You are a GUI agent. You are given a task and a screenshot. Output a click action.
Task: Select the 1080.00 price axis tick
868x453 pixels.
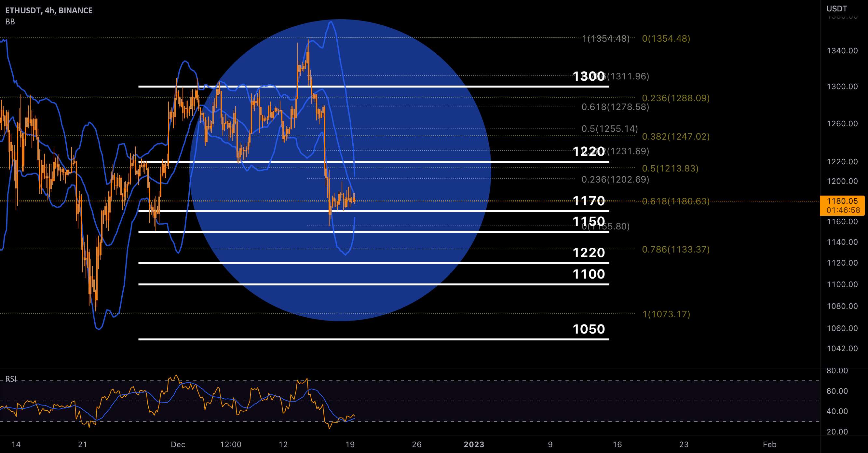coord(842,306)
